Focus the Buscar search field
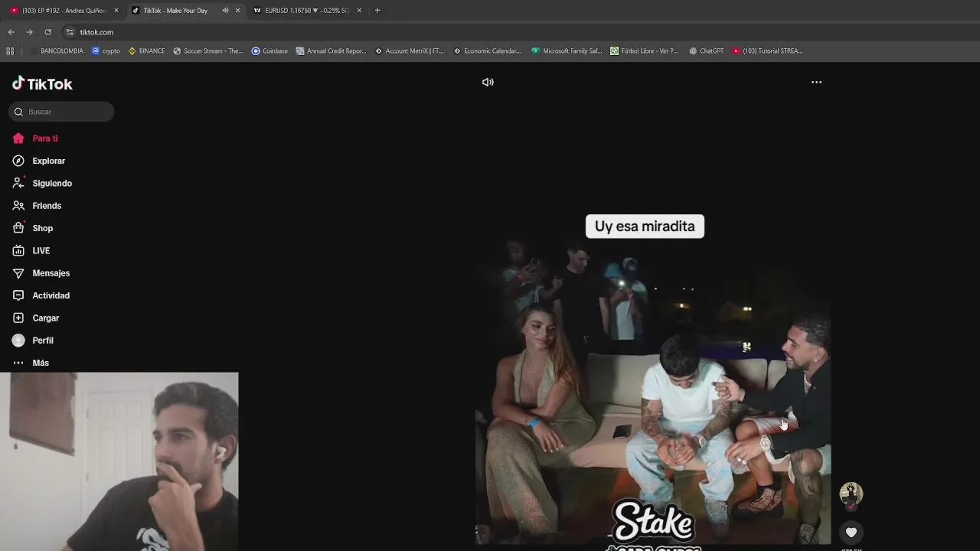980x551 pixels. tap(61, 112)
